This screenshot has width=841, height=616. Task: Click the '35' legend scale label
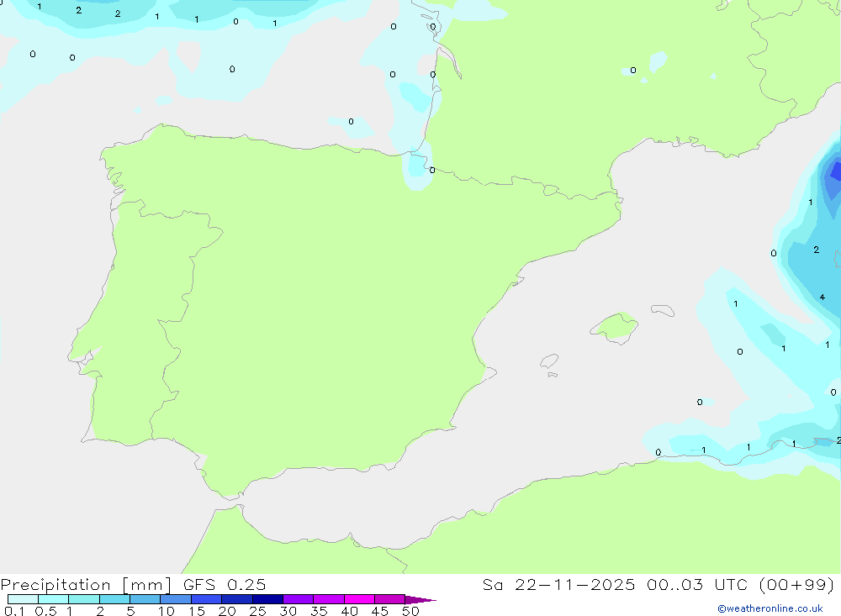[319, 611]
